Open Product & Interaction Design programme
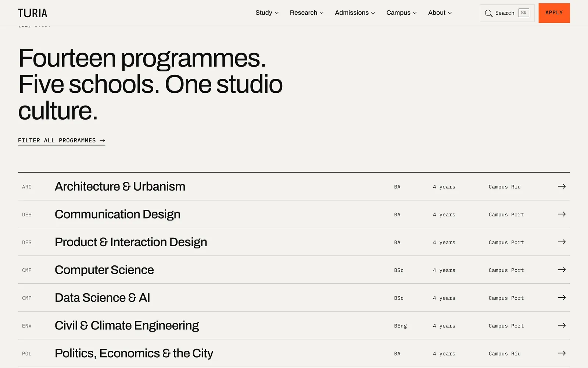This screenshot has width=588, height=368. (294, 242)
